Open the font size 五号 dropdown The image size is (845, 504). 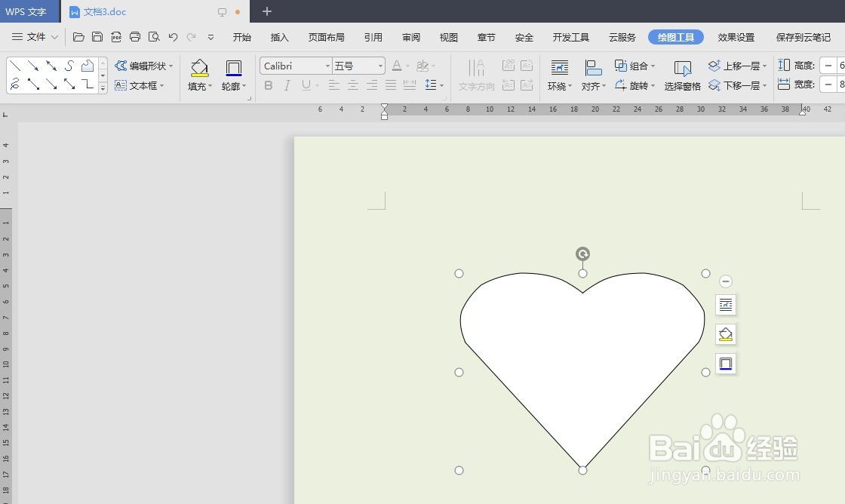[380, 66]
